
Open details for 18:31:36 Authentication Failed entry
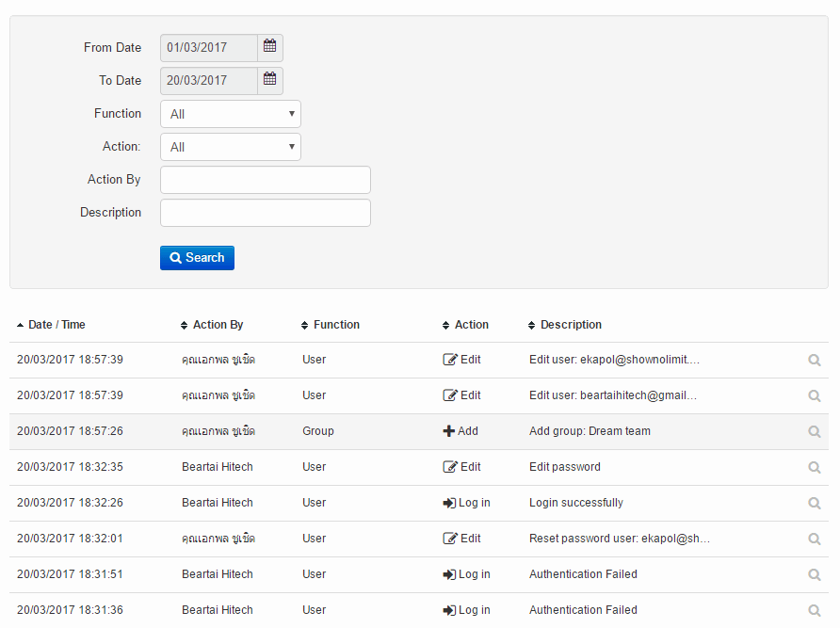pos(815,610)
